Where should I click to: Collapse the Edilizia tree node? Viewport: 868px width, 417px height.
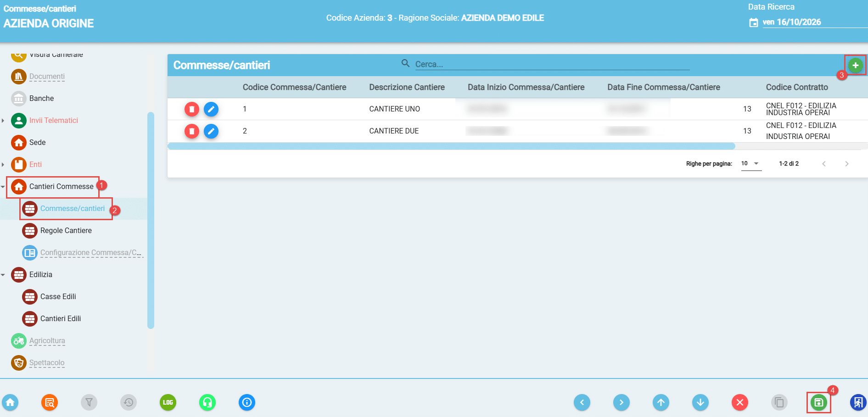3,275
